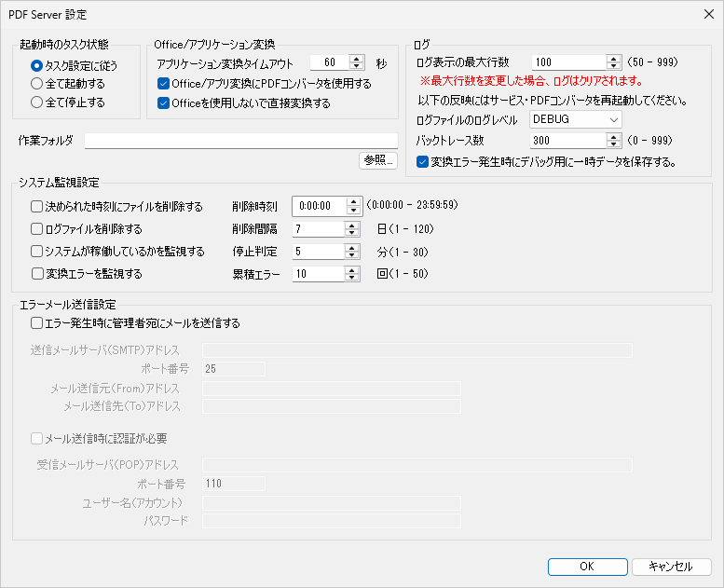Increase バックトレース数 using up arrow
724x588 pixels.
click(613, 136)
